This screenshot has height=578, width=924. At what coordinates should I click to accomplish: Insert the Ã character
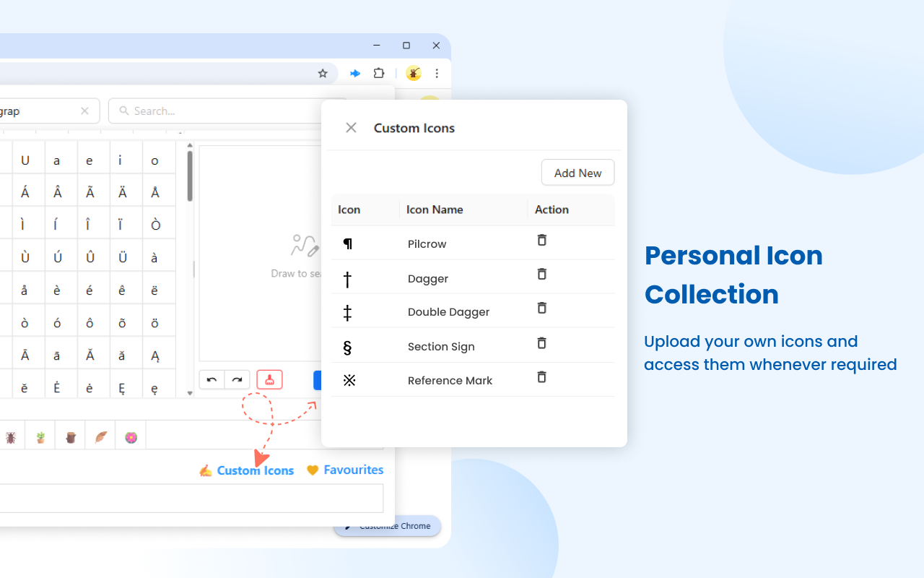click(x=90, y=193)
